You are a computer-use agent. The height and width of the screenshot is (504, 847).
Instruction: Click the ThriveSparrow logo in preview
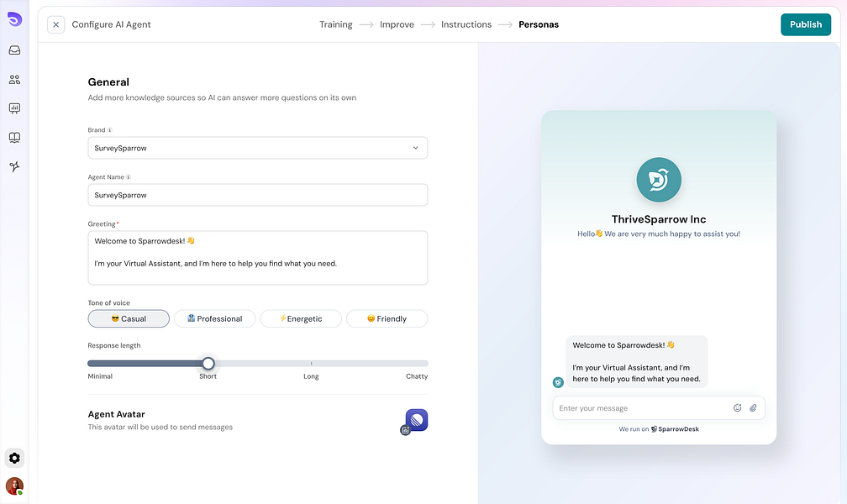[659, 180]
